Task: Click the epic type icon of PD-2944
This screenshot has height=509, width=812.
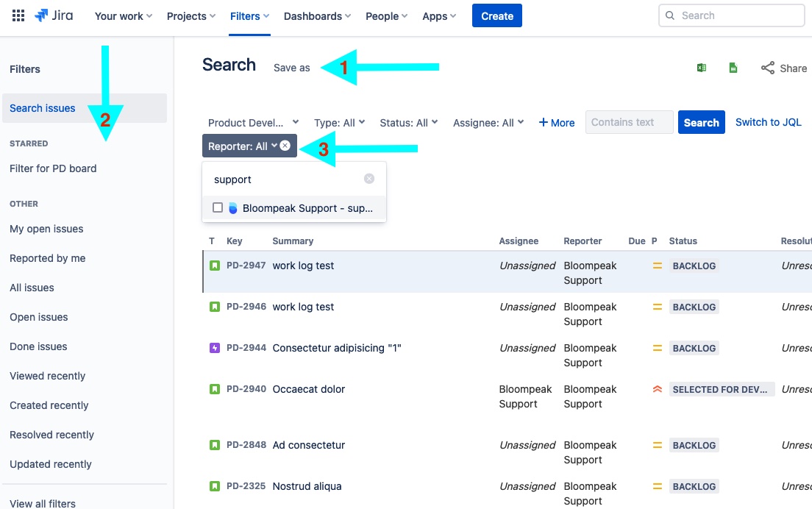Action: [x=214, y=348]
